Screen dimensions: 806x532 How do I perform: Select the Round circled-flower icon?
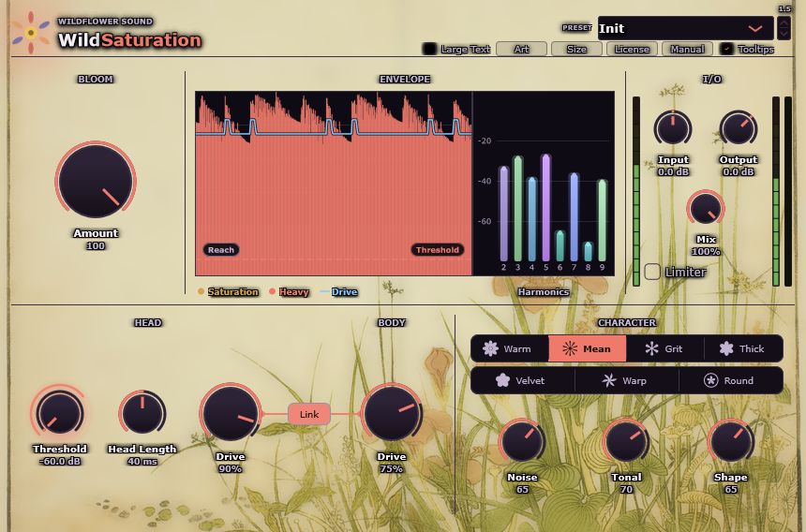coord(711,380)
